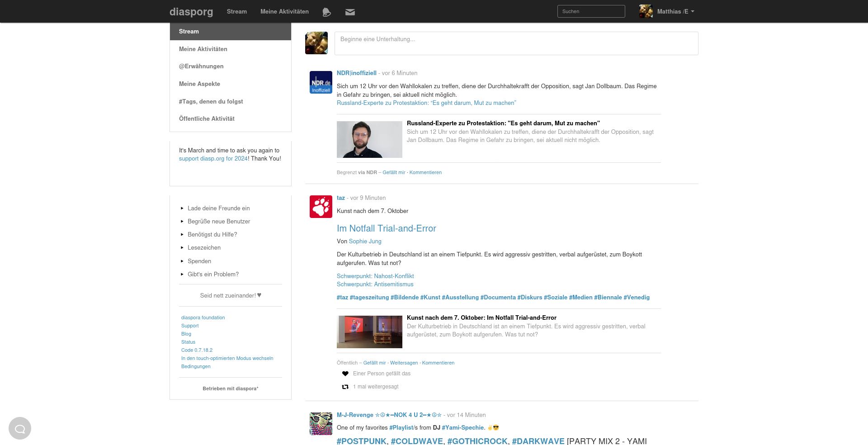Click 'Weitersagen' on the taz post
This screenshot has width=868, height=445.
pyautogui.click(x=404, y=363)
